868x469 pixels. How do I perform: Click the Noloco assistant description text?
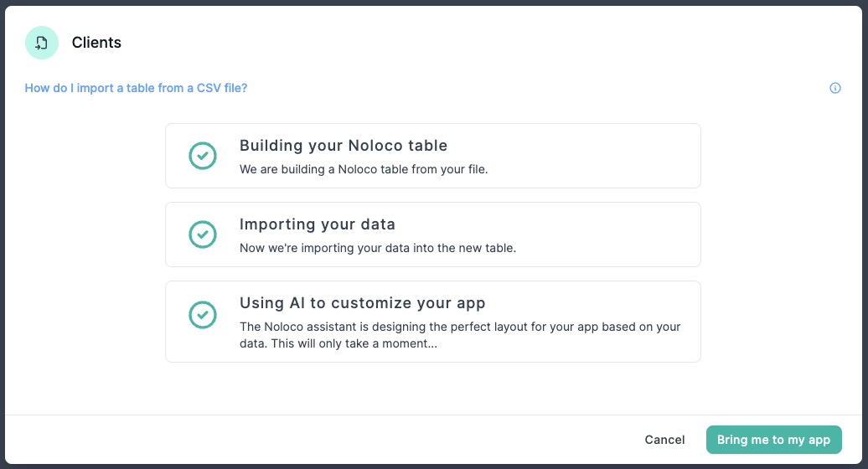pos(459,327)
